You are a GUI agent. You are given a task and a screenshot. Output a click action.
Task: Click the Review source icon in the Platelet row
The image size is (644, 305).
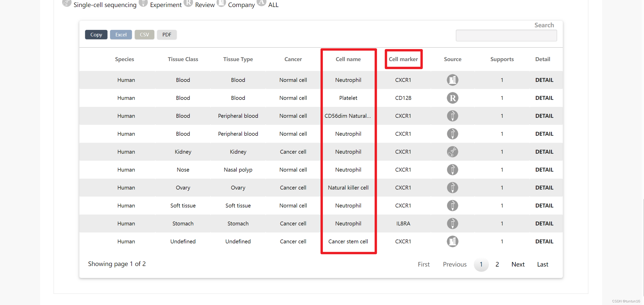tap(452, 98)
